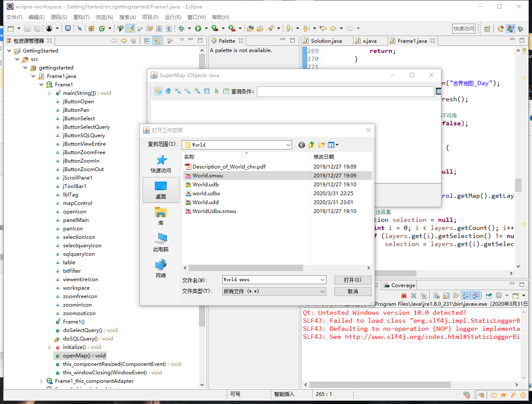Click the 此电脑 This PC shortcut in dialog

(161, 243)
